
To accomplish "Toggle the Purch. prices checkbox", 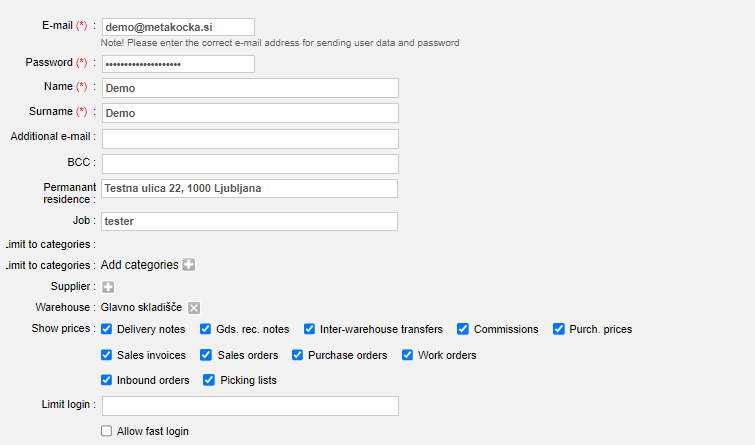I will pyautogui.click(x=559, y=329).
